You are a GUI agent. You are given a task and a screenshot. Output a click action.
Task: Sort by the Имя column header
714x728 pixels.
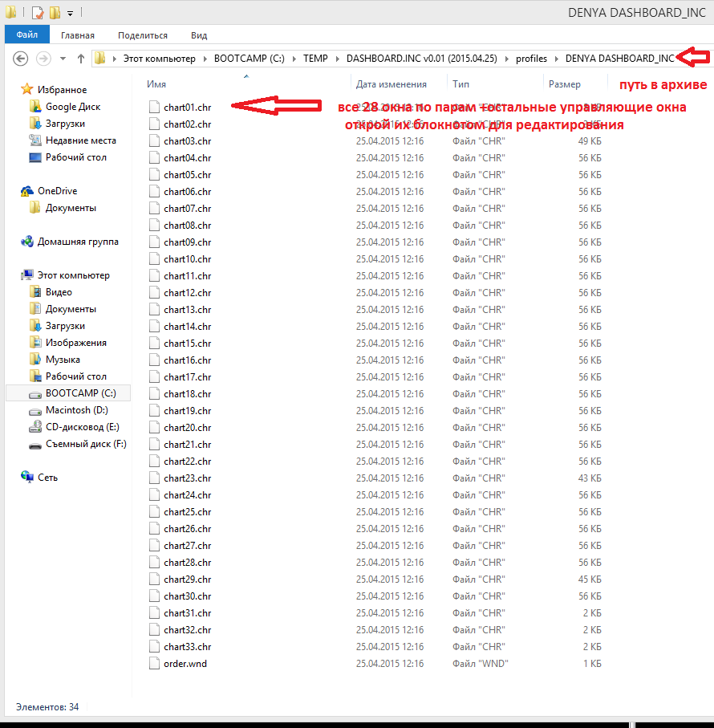click(x=156, y=84)
